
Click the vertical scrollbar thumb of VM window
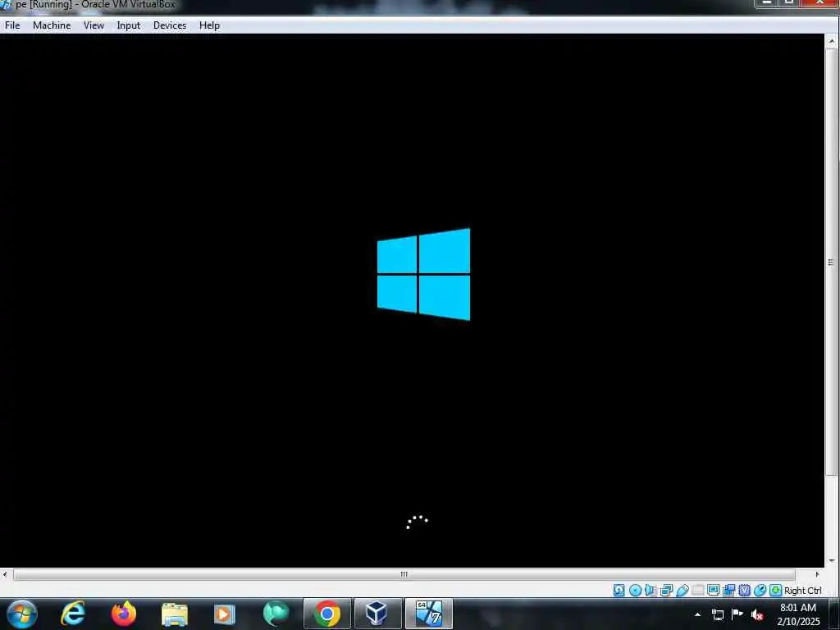click(x=832, y=262)
